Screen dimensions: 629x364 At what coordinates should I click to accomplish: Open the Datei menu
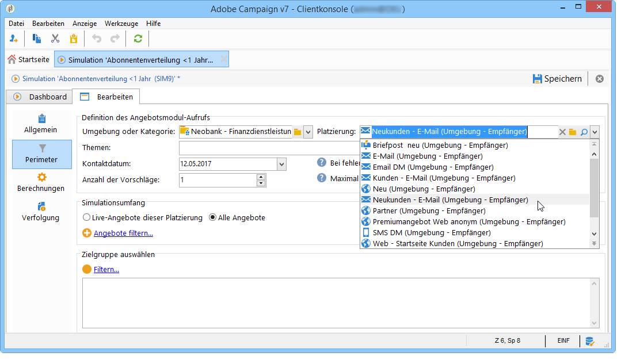tap(17, 23)
